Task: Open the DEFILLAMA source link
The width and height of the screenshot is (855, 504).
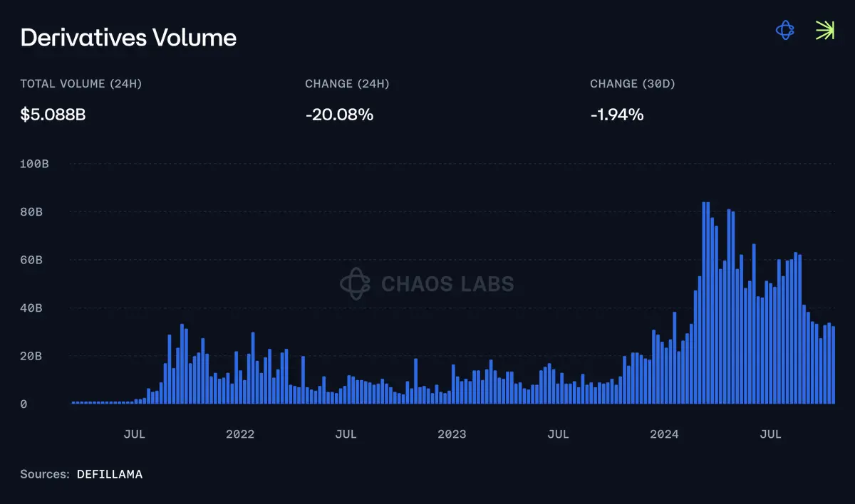Action: point(110,474)
